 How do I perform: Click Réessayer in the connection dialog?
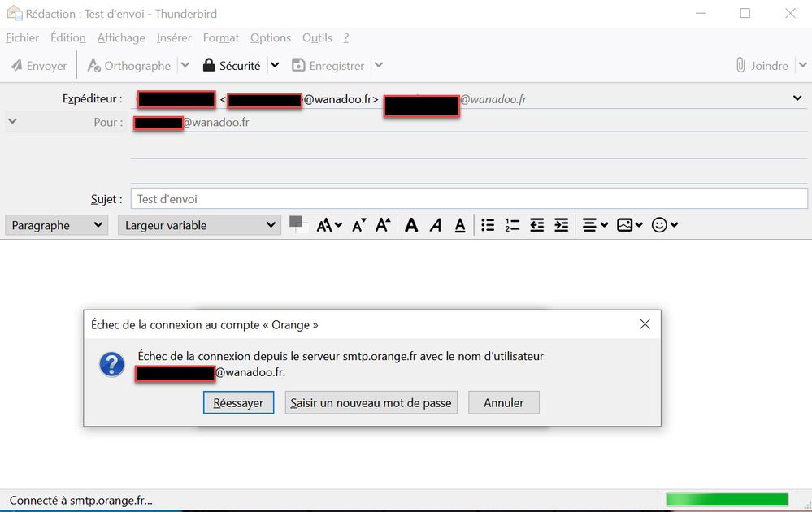pyautogui.click(x=238, y=402)
